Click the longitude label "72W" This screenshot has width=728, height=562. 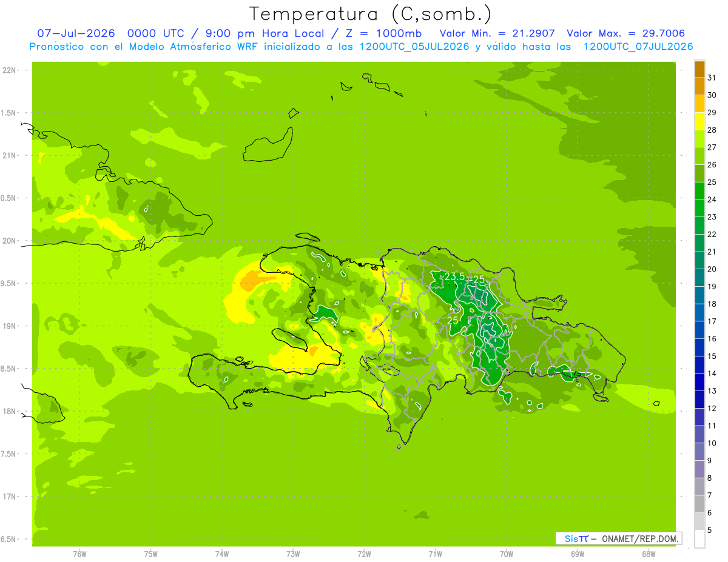(x=364, y=554)
